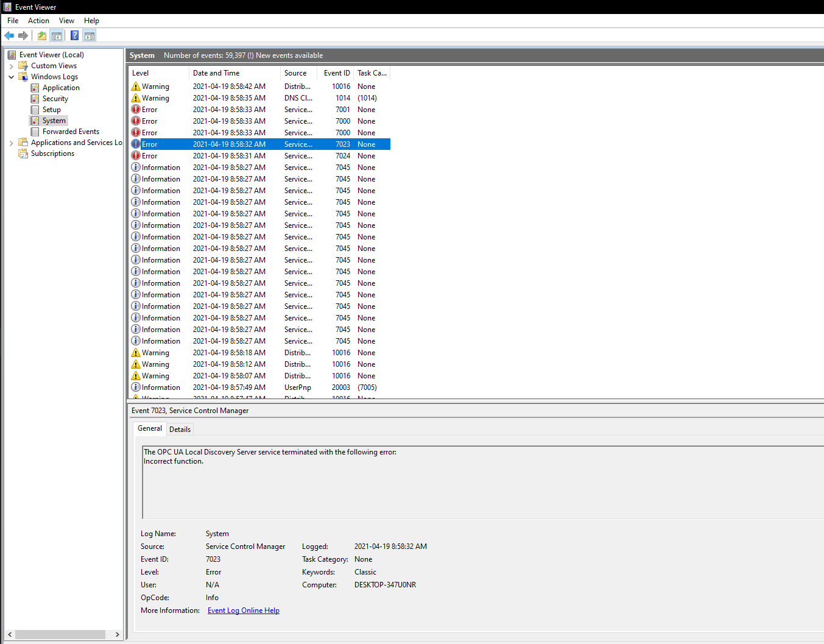This screenshot has height=644, width=824.
Task: Click the Custom Views folder icon
Action: coord(23,66)
